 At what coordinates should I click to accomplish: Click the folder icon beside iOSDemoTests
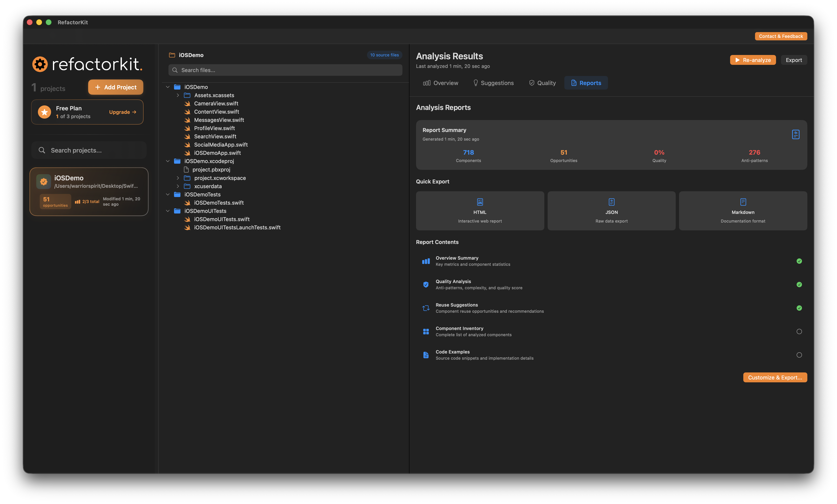[177, 195]
